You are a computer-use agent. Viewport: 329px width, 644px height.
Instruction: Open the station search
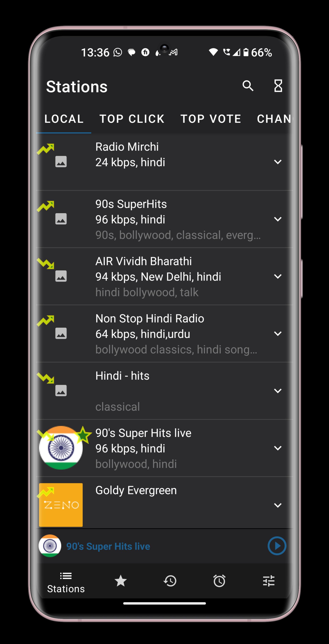[248, 86]
